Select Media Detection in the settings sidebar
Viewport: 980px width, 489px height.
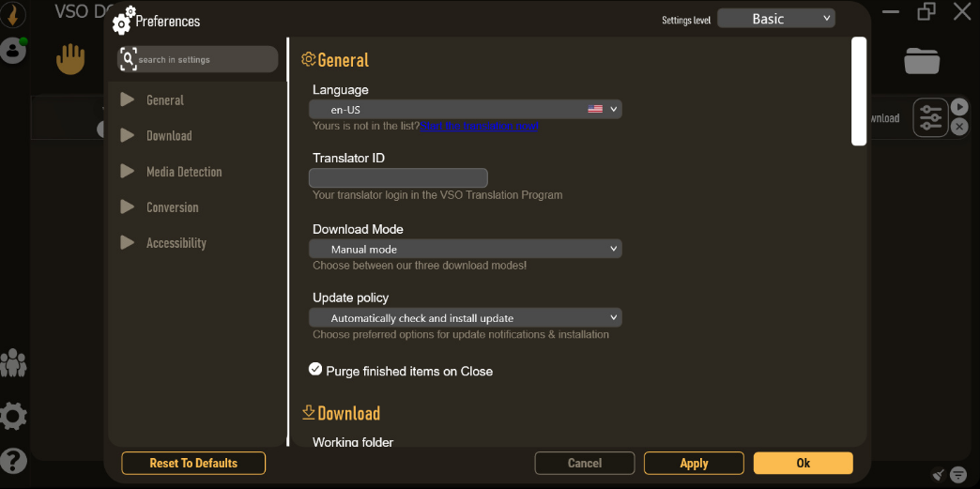pos(184,172)
